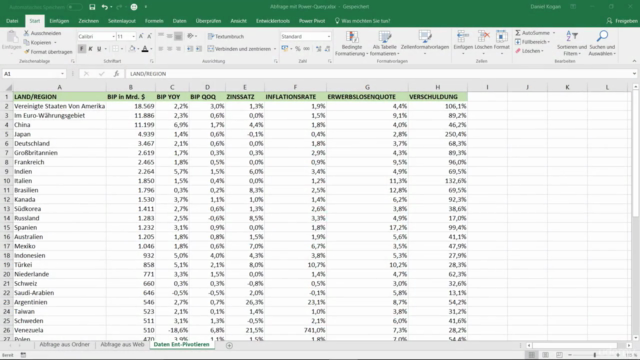This screenshot has height=360, width=640.
Task: Click center align icon in Ausrichtung
Action: tap(169, 49)
